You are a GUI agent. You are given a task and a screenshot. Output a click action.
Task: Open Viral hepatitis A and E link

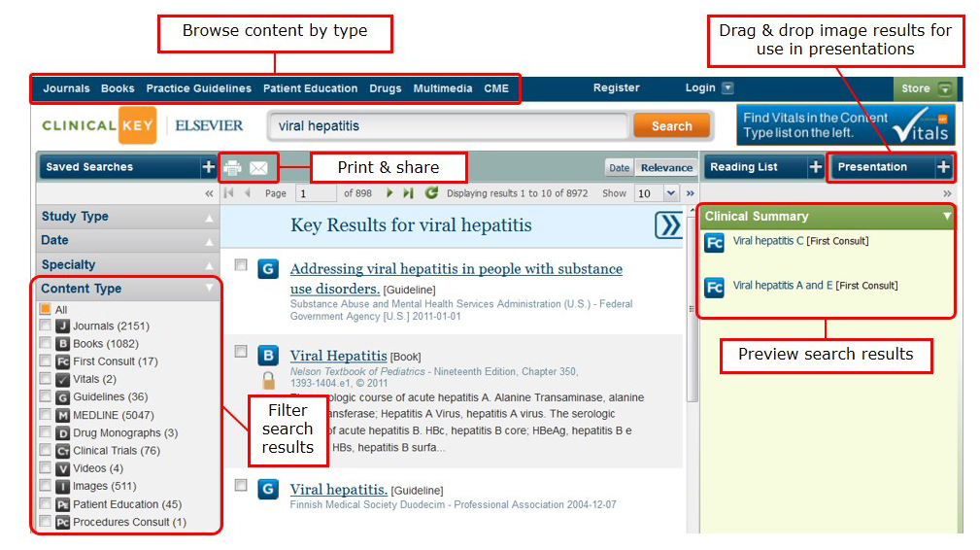[x=783, y=285]
